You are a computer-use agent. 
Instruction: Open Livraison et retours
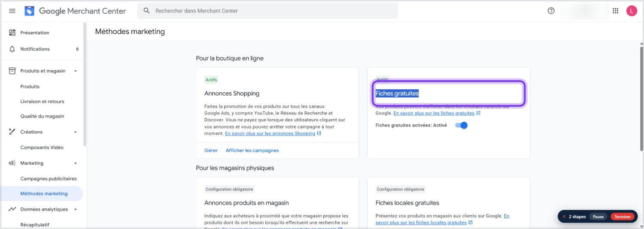tap(42, 102)
